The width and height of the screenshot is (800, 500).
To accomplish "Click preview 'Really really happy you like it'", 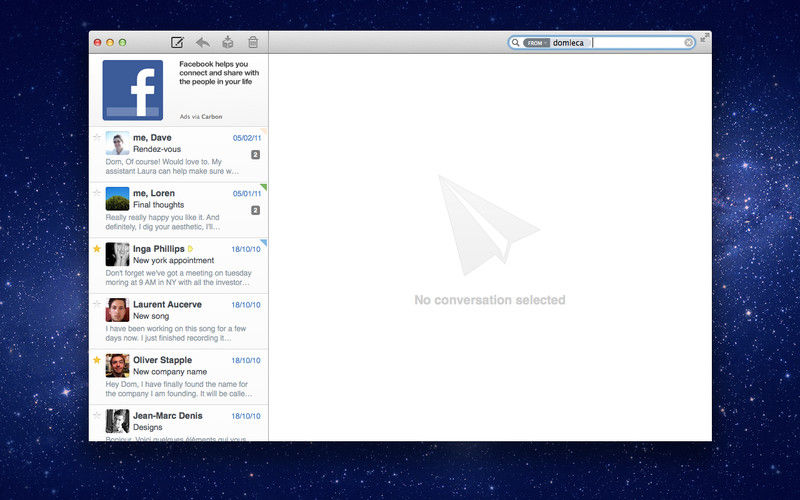I will [162, 222].
